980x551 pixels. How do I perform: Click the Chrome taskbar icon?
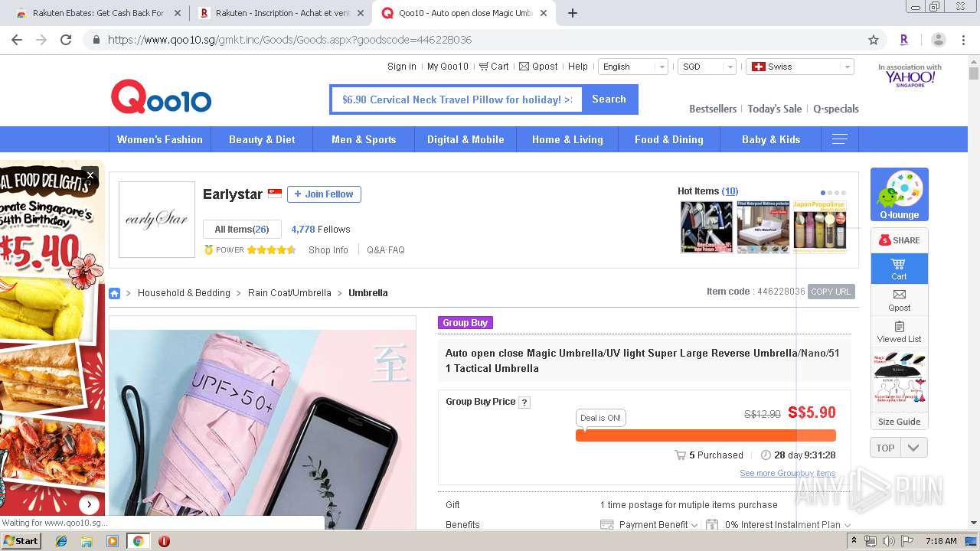139,541
